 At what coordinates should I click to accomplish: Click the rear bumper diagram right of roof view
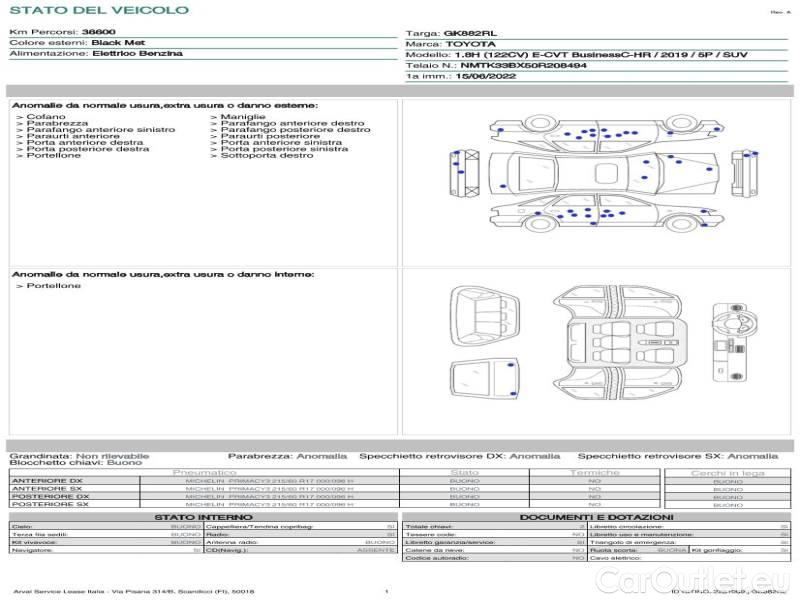[744, 173]
